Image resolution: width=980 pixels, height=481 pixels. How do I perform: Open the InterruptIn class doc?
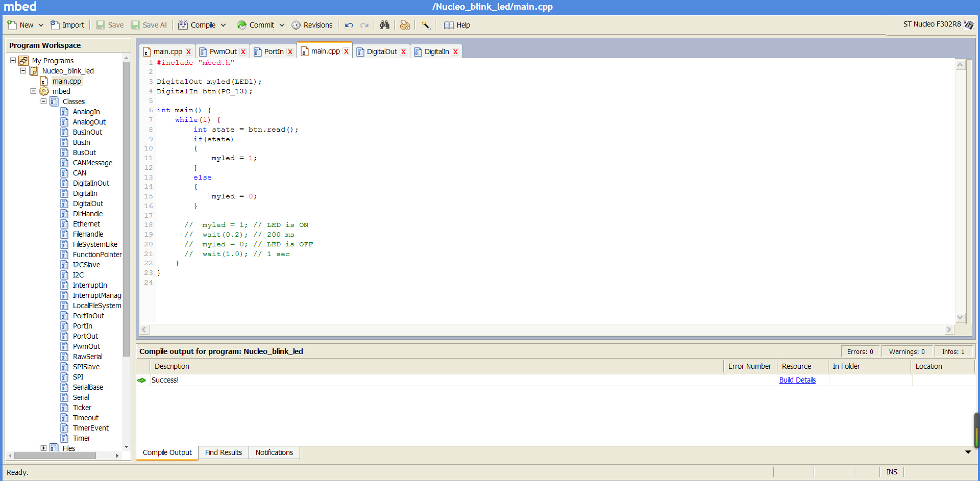click(x=90, y=285)
